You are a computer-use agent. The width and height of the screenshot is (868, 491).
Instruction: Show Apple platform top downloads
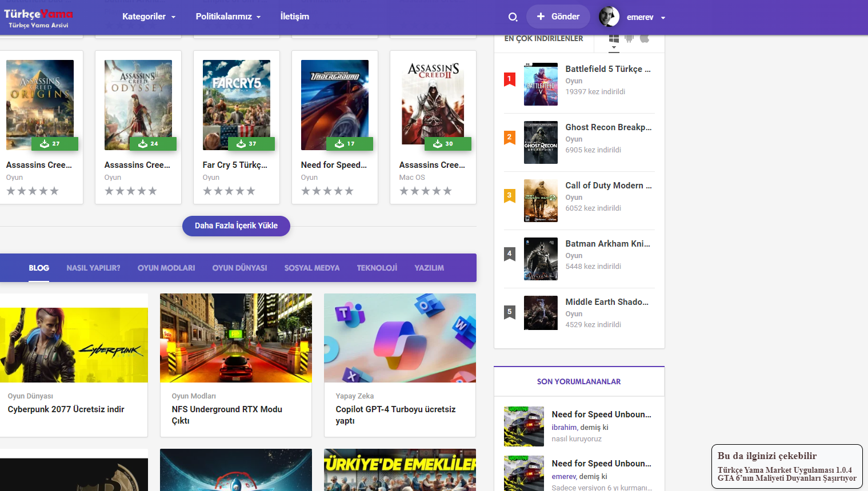click(x=645, y=38)
